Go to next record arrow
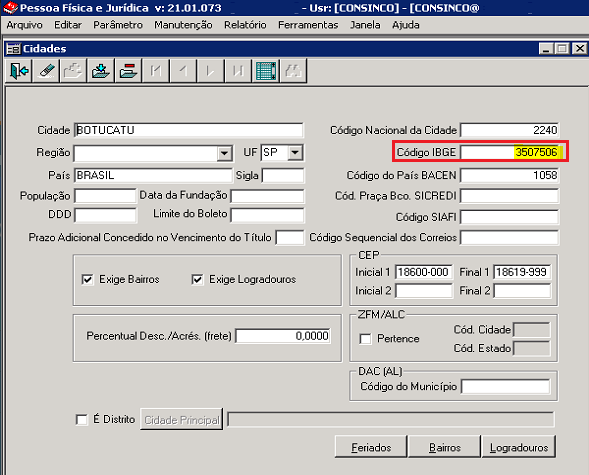The height and width of the screenshot is (475, 589). click(x=211, y=71)
